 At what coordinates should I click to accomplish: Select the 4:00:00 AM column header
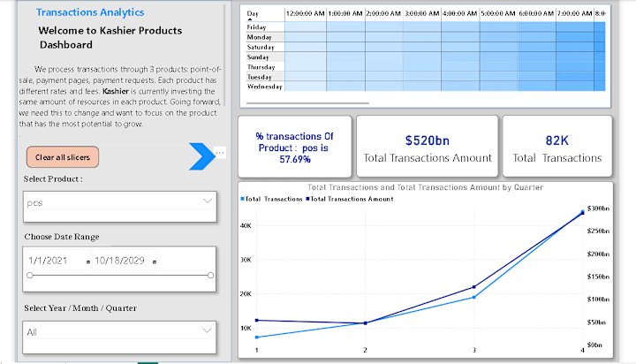[460, 13]
